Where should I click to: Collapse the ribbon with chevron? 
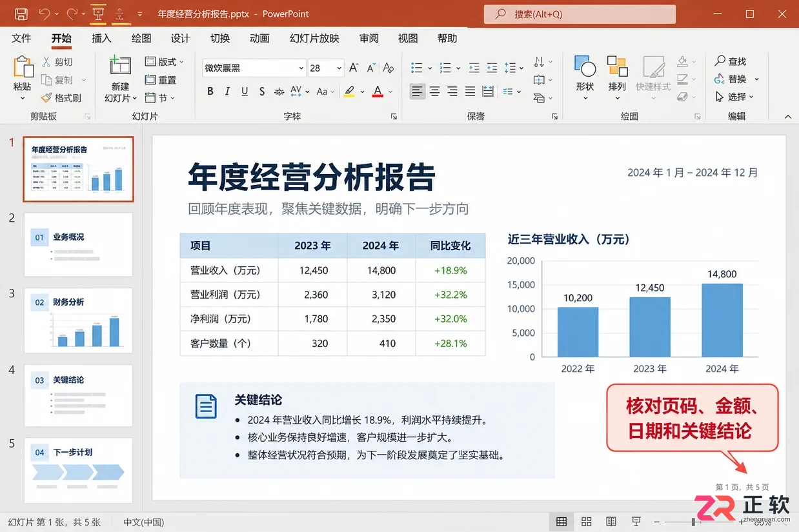click(x=788, y=117)
